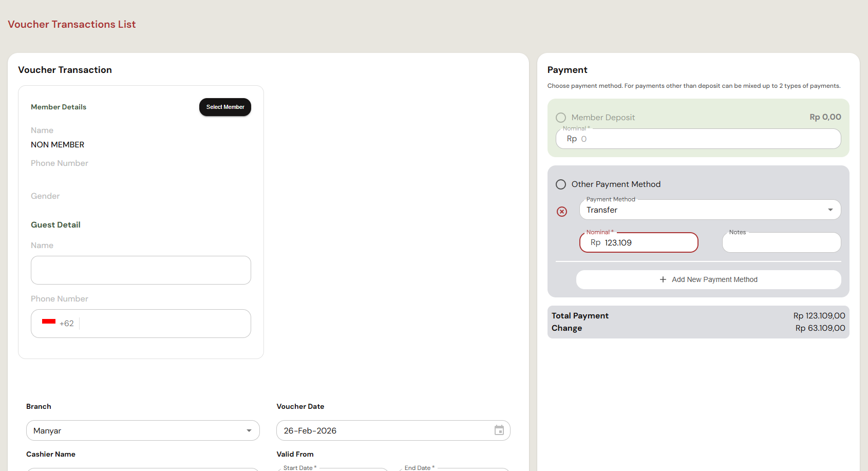Open the Branch dropdown showing Manyar

tap(143, 430)
